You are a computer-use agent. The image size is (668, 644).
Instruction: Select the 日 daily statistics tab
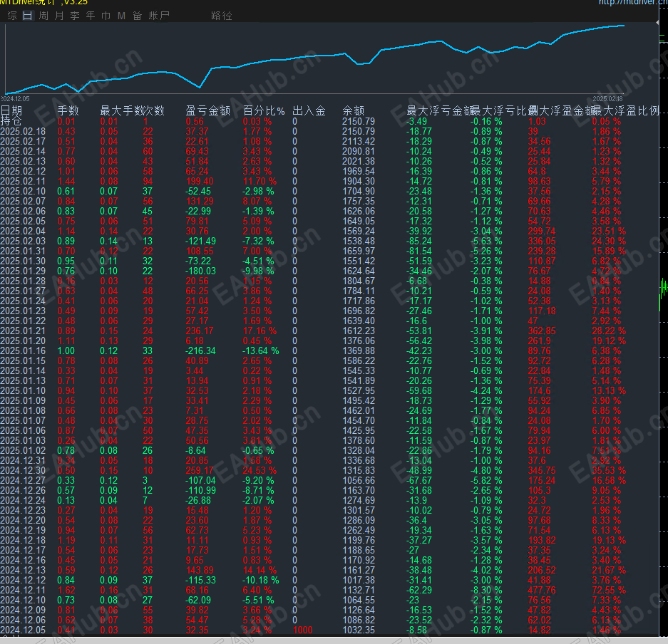(28, 16)
